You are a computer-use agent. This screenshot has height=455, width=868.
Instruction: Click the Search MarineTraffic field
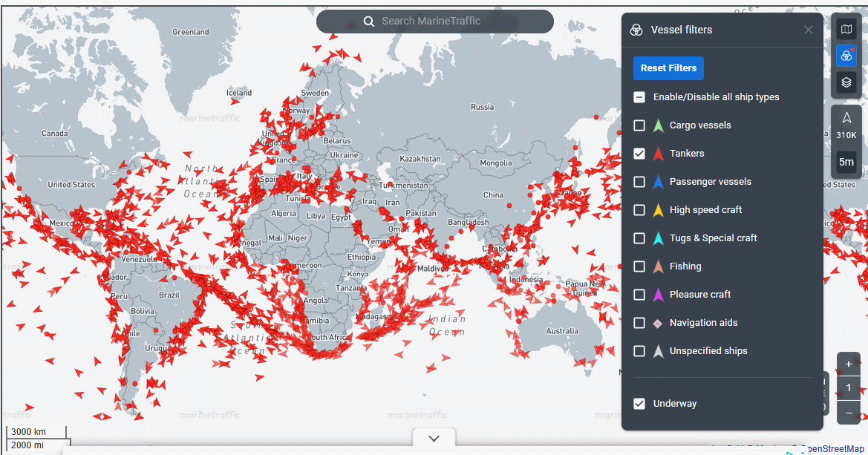pyautogui.click(x=446, y=22)
